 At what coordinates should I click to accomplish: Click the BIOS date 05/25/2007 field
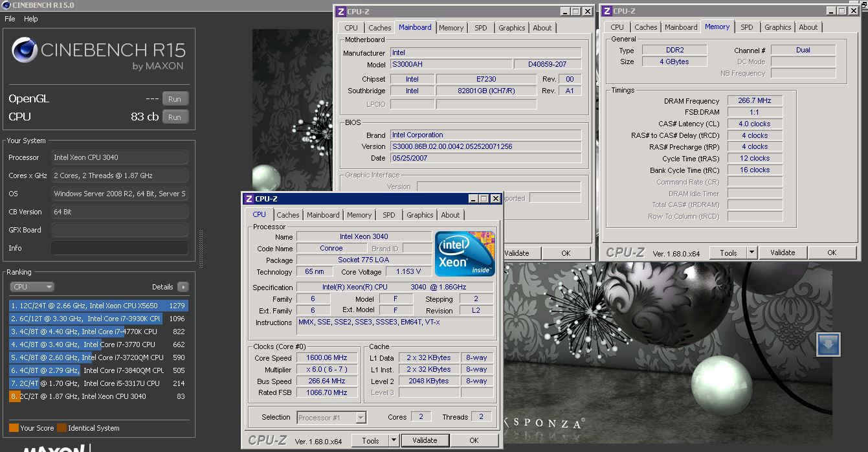(x=485, y=159)
